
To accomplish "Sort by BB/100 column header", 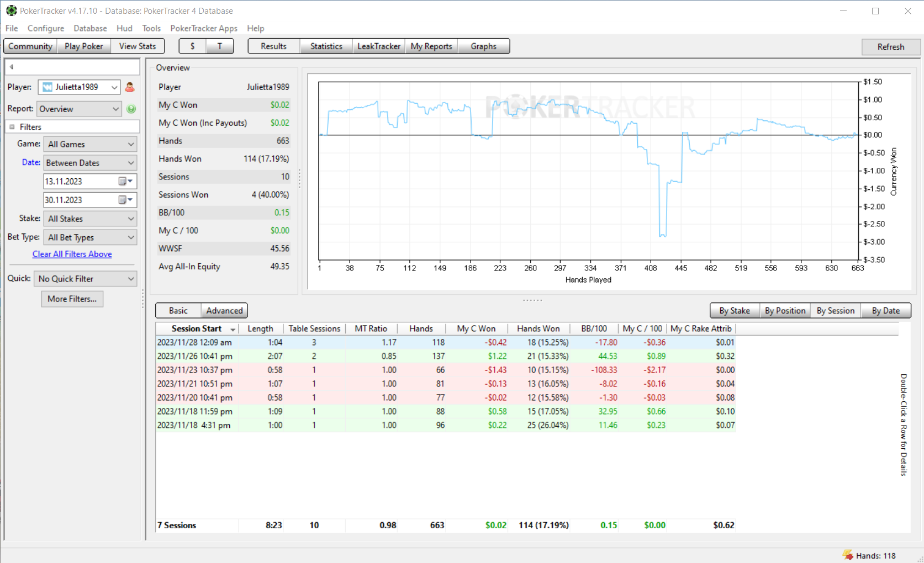I will coord(594,328).
